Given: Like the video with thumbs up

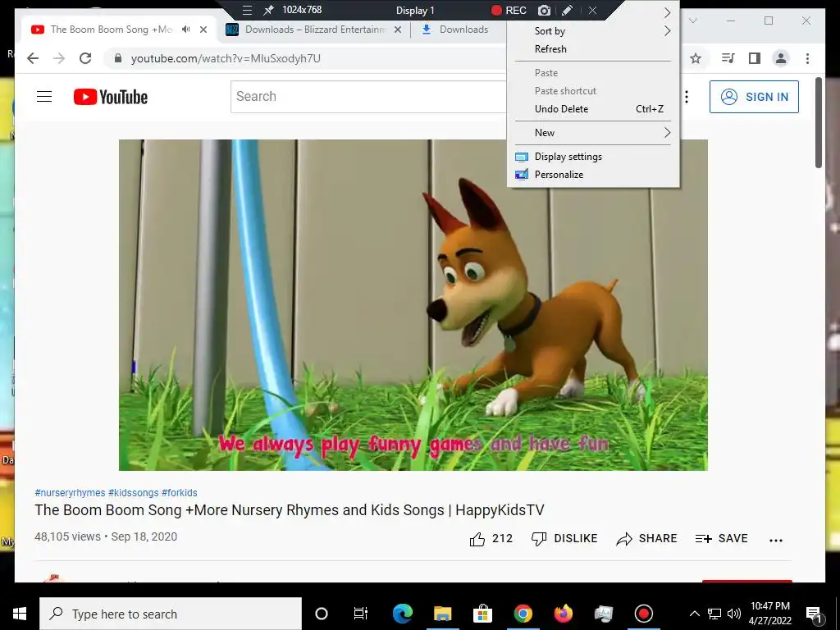Looking at the screenshot, I should [x=491, y=538].
